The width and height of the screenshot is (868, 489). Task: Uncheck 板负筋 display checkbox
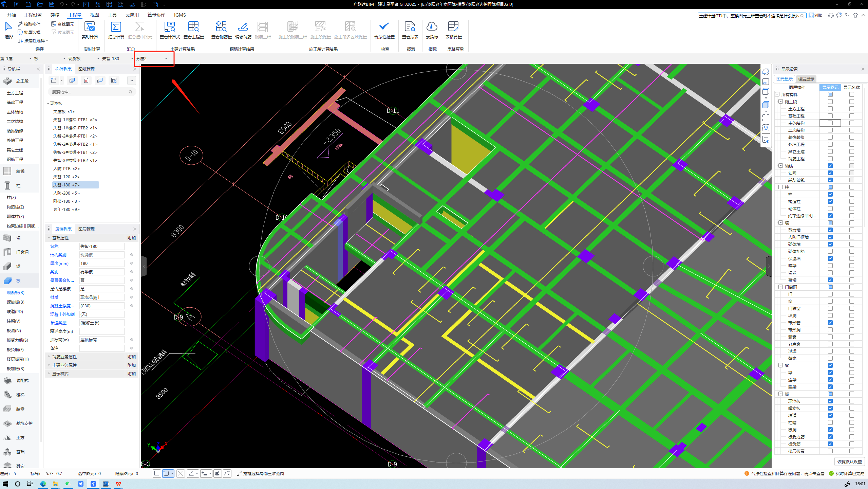pos(830,444)
